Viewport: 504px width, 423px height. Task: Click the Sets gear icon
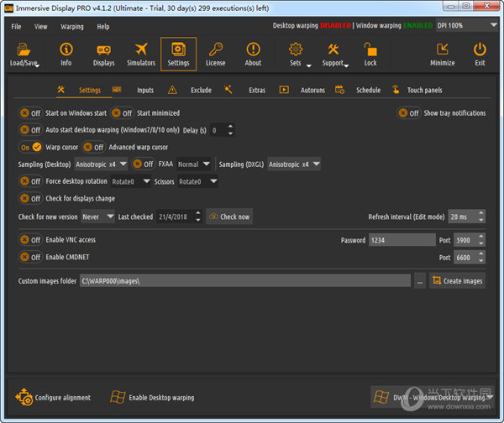296,50
